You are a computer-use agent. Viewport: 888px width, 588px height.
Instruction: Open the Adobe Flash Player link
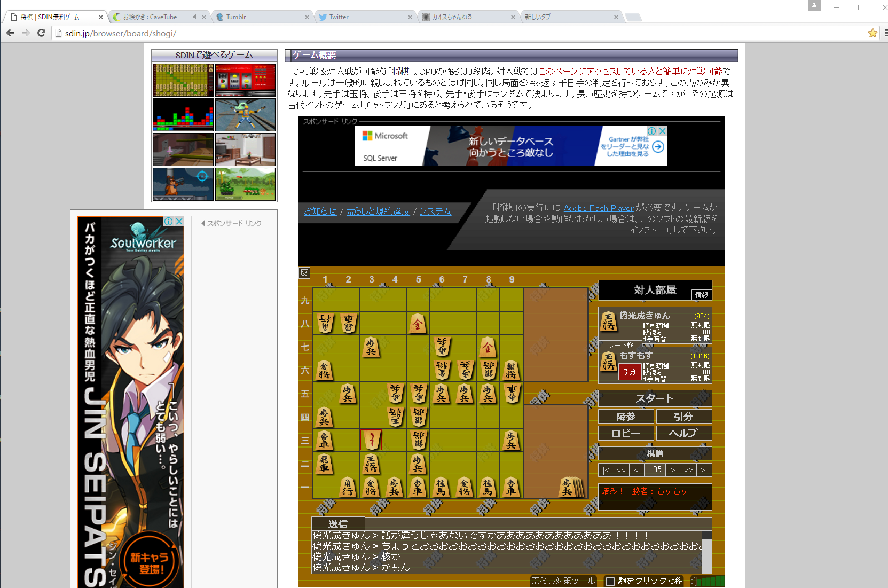pyautogui.click(x=599, y=208)
